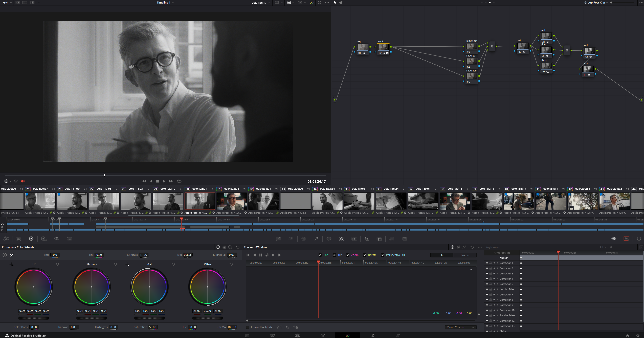Expand the Corrector 1 keyframe track
Screen dimensions: 644x338
497,263
